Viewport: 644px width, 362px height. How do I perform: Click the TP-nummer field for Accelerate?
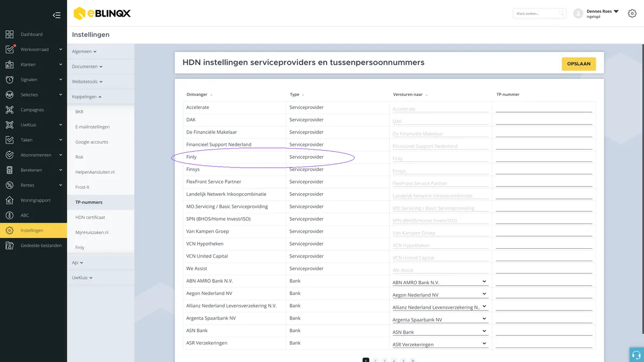tap(544, 108)
